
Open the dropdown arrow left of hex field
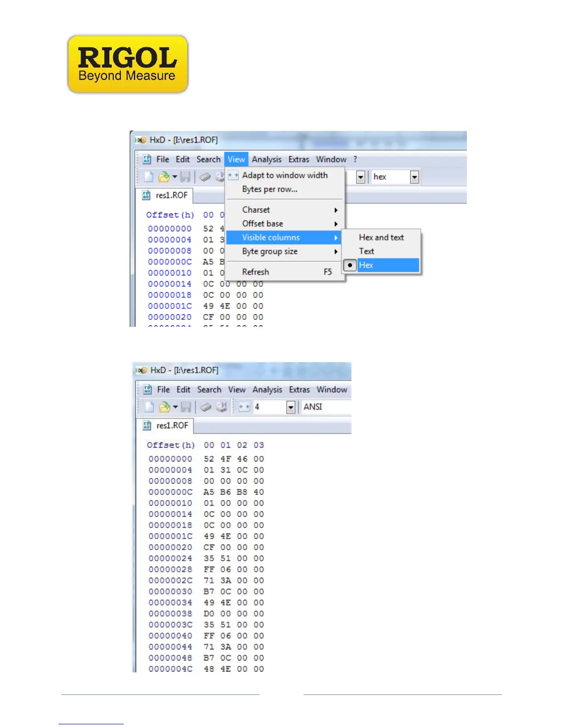pos(361,177)
